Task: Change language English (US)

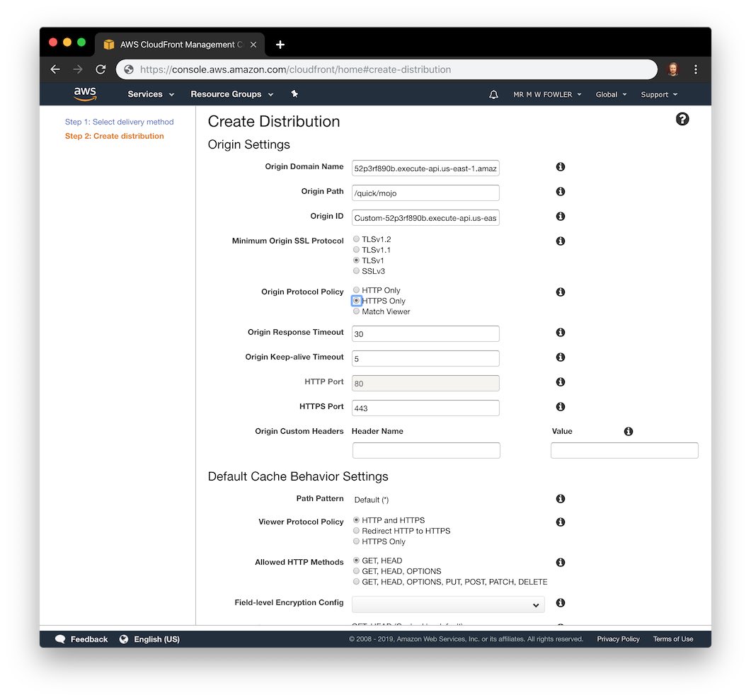Action: click(149, 639)
